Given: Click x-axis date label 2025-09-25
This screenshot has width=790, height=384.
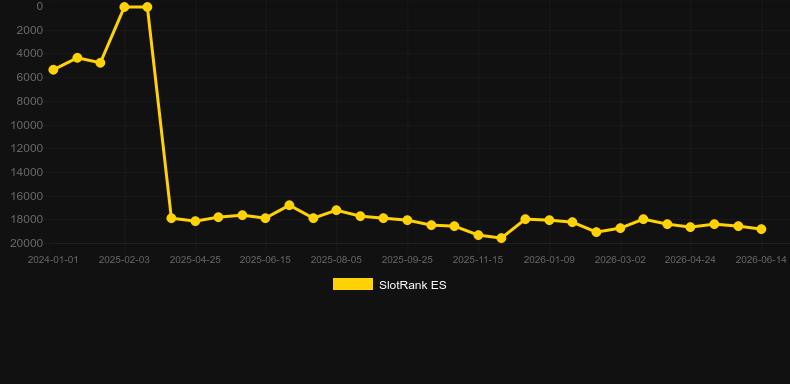Looking at the screenshot, I should [407, 260].
